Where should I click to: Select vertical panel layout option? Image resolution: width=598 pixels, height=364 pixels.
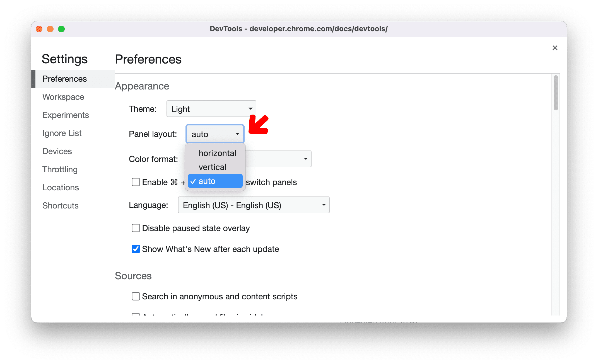pos(211,167)
